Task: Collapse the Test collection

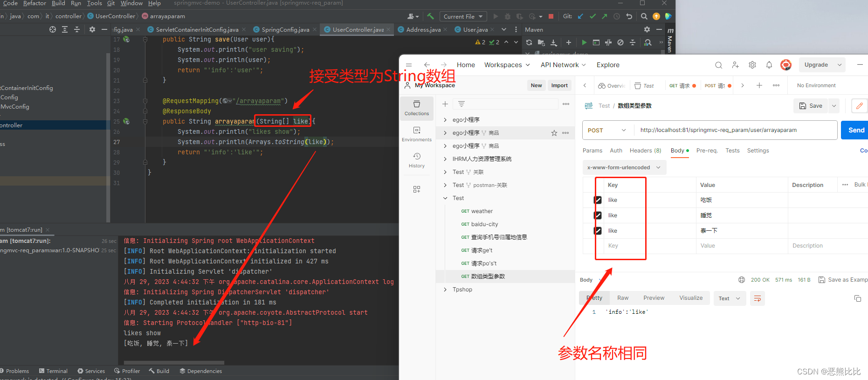Action: point(445,198)
